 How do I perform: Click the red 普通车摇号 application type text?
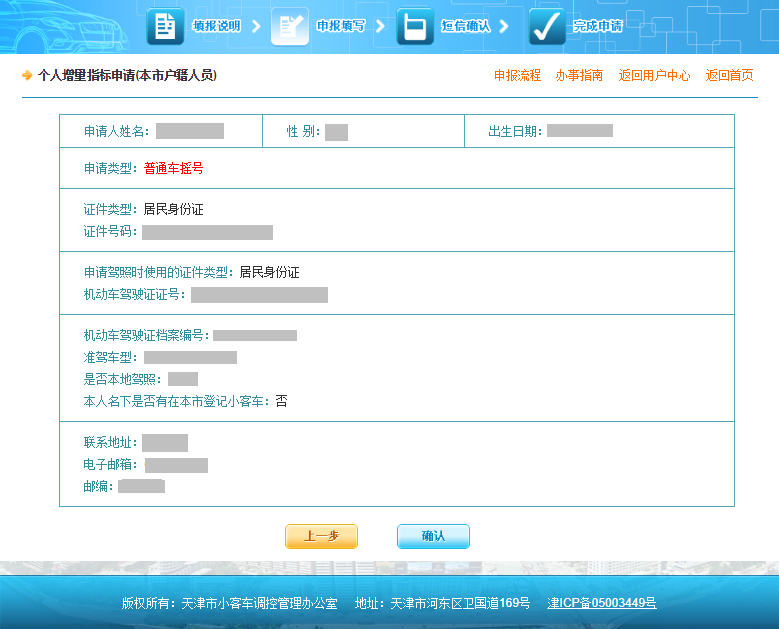(x=174, y=168)
